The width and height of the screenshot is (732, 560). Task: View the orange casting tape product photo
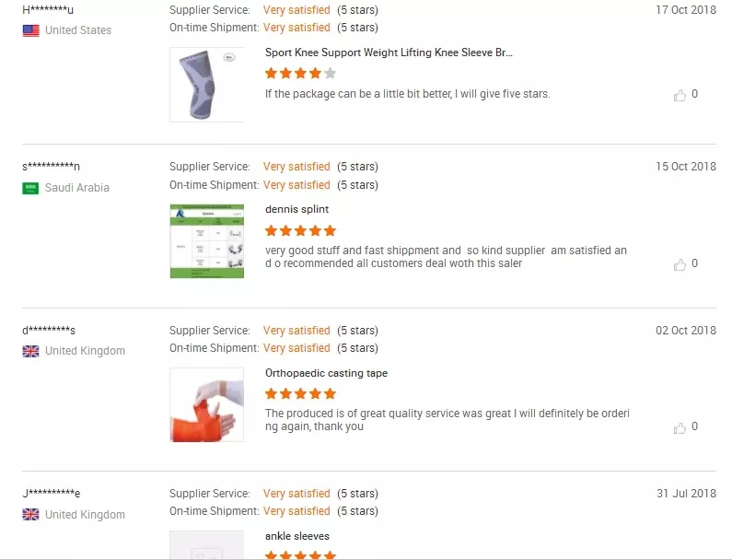click(x=207, y=405)
